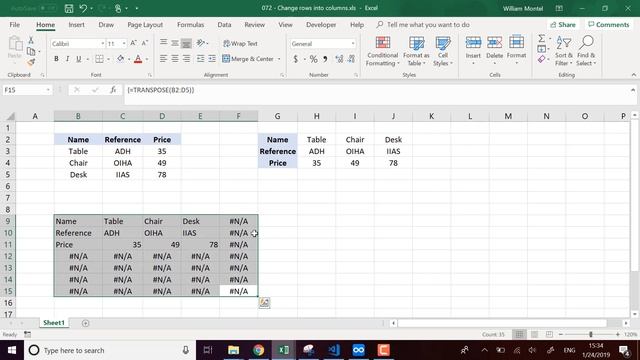Image resolution: width=640 pixels, height=360 pixels.
Task: Open Format as Table gallery
Action: point(416,51)
